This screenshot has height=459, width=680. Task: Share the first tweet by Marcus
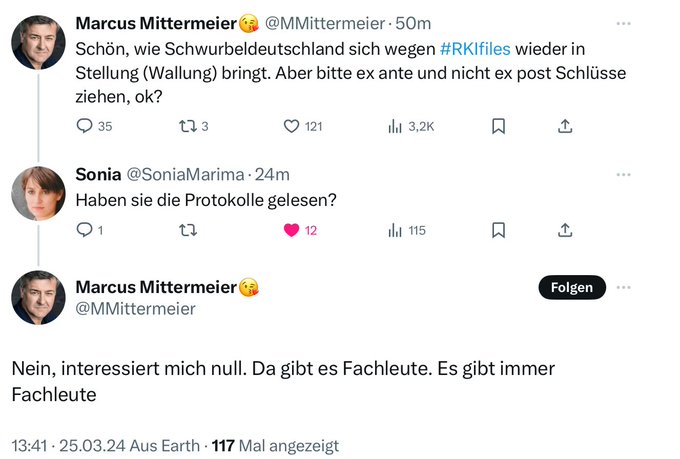565,126
